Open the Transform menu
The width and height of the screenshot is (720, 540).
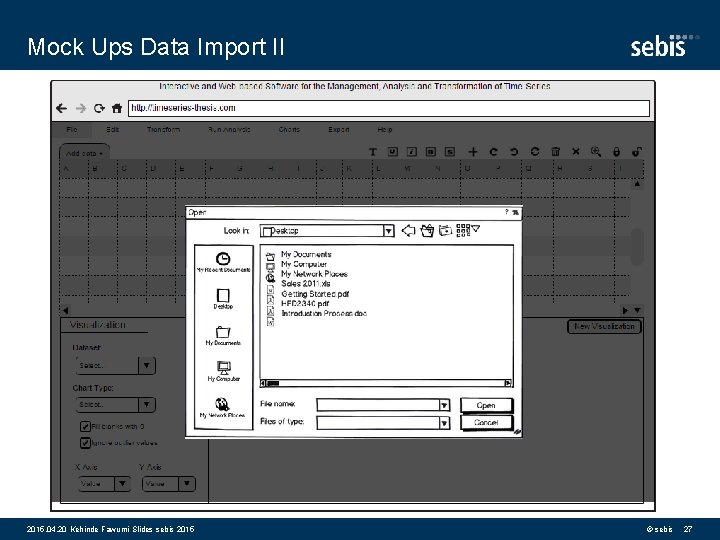pos(163,129)
